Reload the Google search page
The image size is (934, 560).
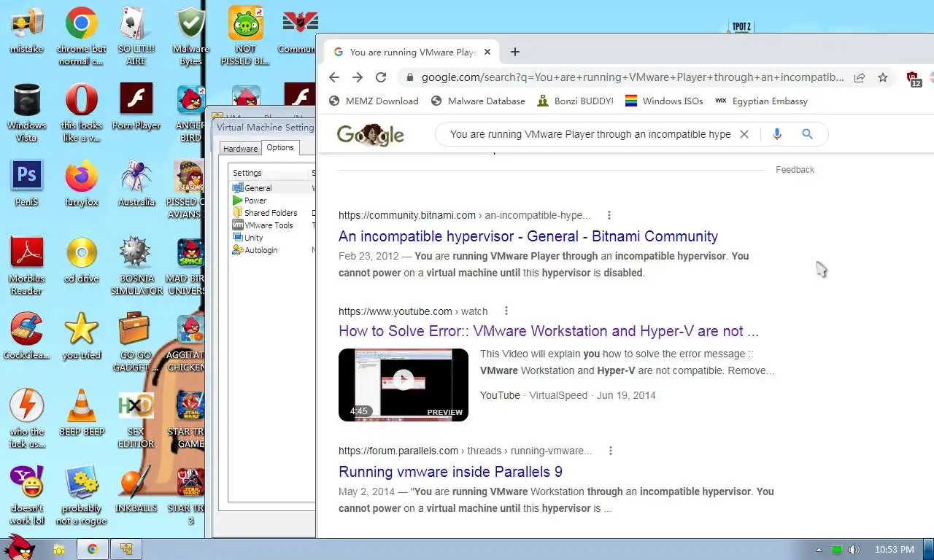tap(381, 77)
